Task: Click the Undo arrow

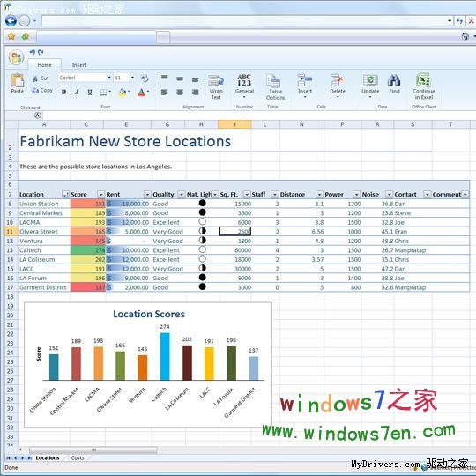Action: point(33,52)
